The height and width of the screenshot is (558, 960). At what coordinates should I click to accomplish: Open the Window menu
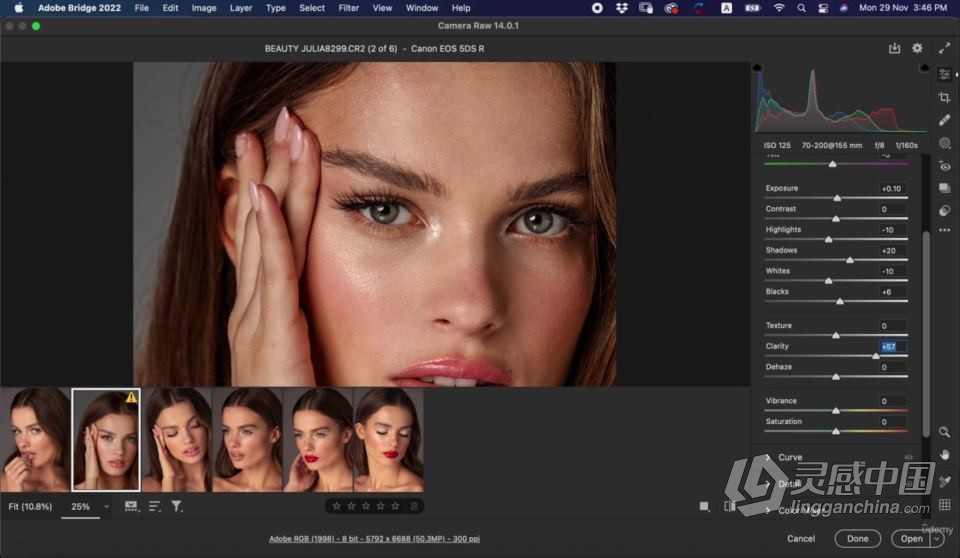(422, 8)
